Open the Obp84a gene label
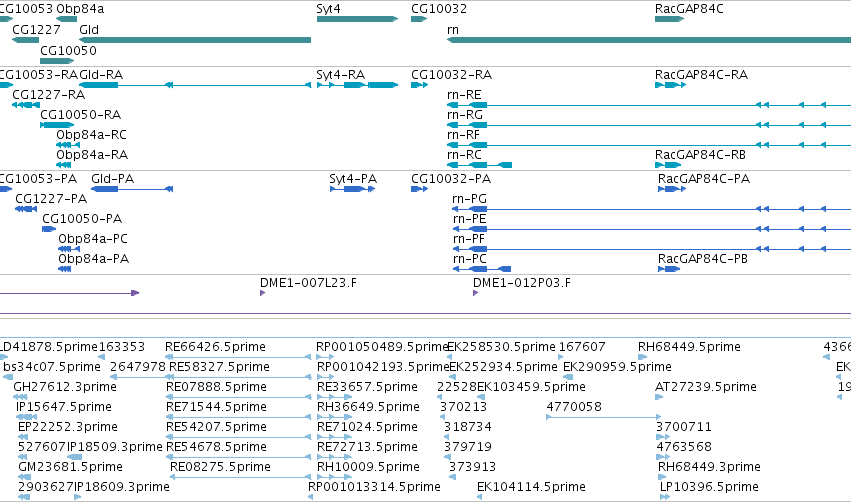The image size is (851, 502). [80, 9]
